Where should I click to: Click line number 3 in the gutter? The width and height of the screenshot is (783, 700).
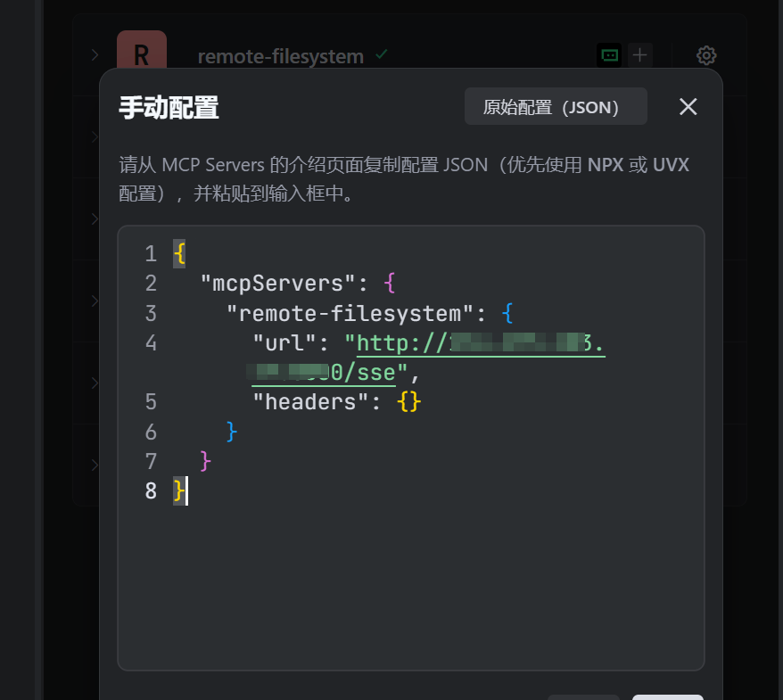(151, 313)
